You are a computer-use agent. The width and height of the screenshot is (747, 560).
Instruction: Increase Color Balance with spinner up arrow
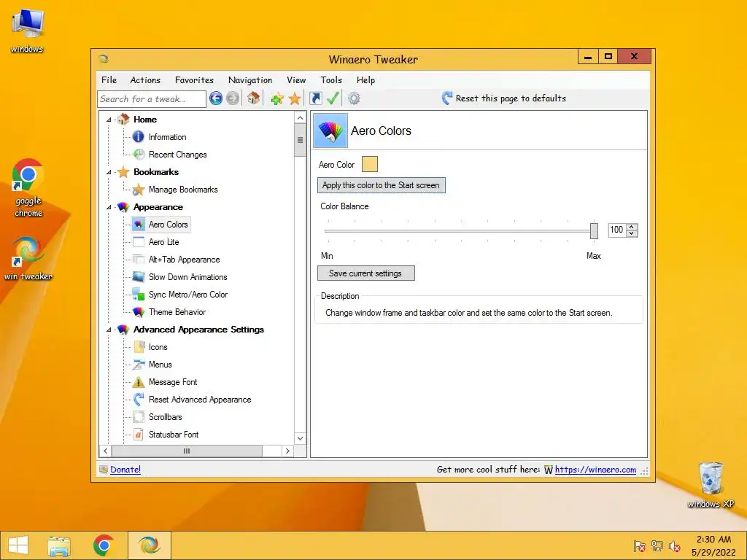[x=632, y=227]
